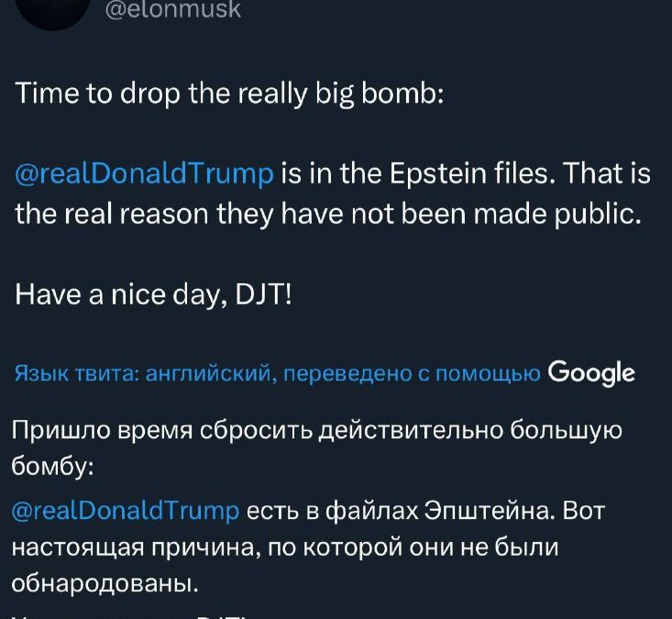The image size is (672, 619).
Task: Click the phrase "is in the Epstein files"
Action: [x=402, y=173]
